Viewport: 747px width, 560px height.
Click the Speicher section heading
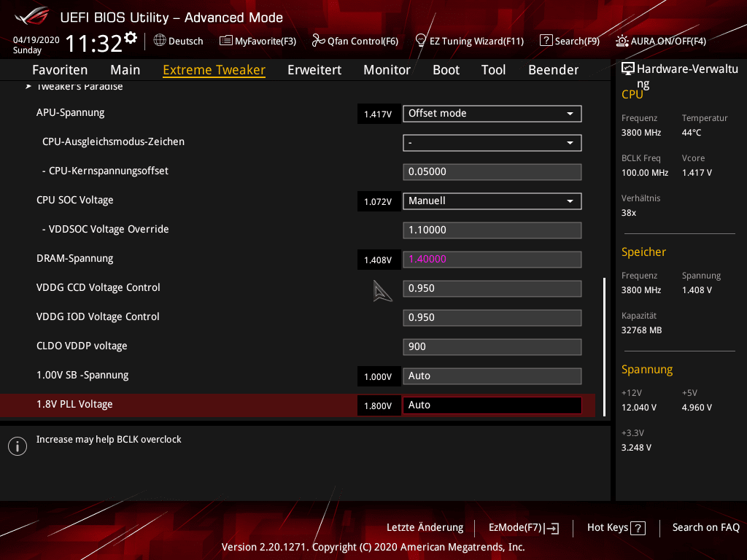[x=643, y=252]
